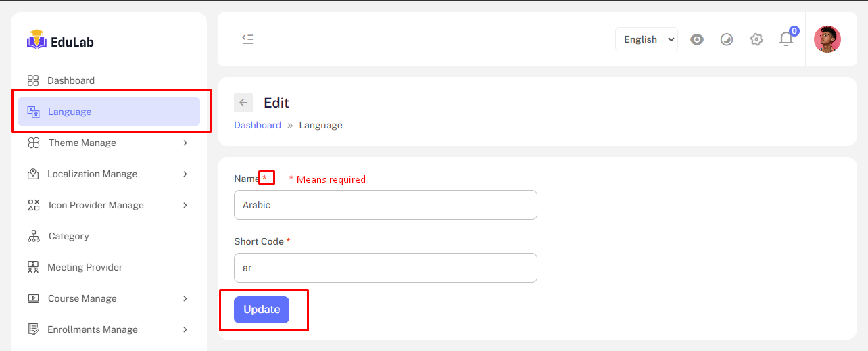868x351 pixels.
Task: Go back using the arrow button
Action: point(243,103)
